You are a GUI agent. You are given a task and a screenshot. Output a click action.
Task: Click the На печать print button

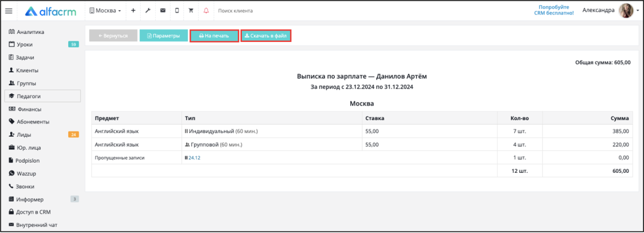[214, 36]
